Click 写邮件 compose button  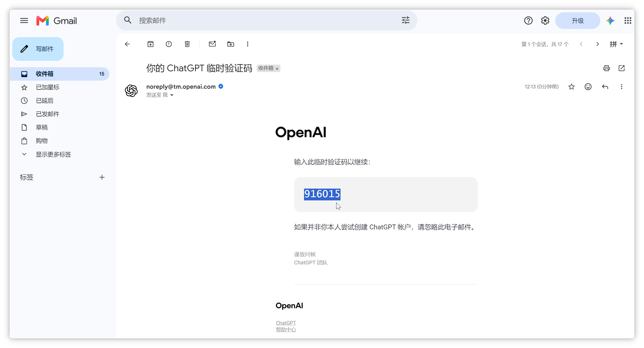click(x=38, y=49)
